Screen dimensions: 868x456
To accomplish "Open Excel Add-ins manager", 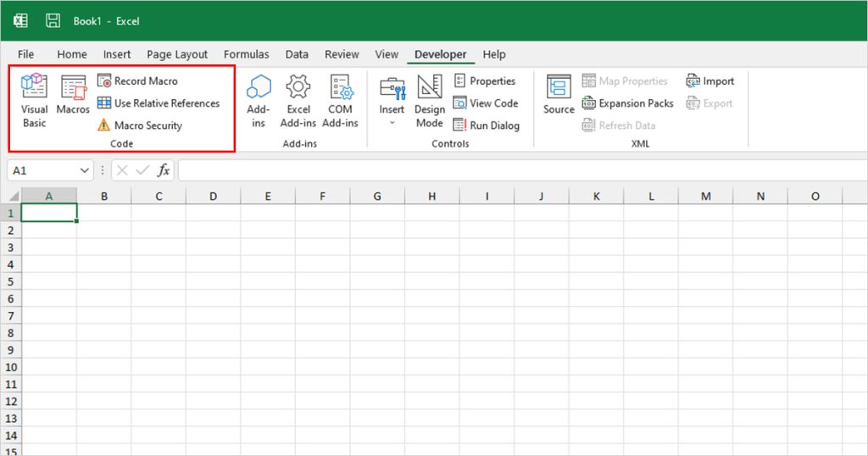I will (298, 101).
